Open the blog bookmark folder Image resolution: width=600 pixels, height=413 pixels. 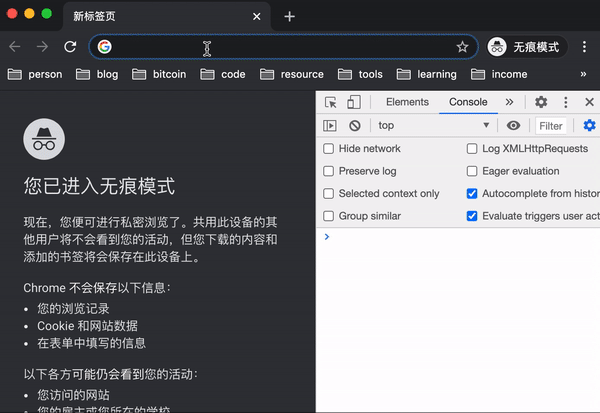97,74
